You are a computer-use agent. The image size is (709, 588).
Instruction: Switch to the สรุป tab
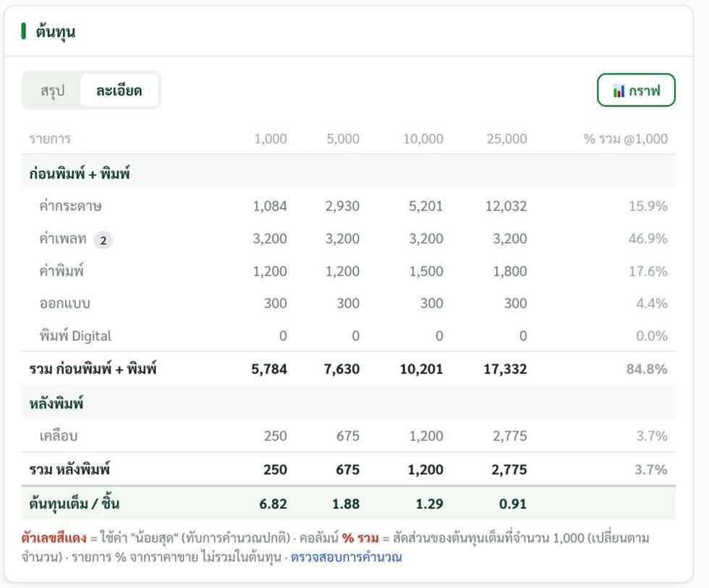52,90
